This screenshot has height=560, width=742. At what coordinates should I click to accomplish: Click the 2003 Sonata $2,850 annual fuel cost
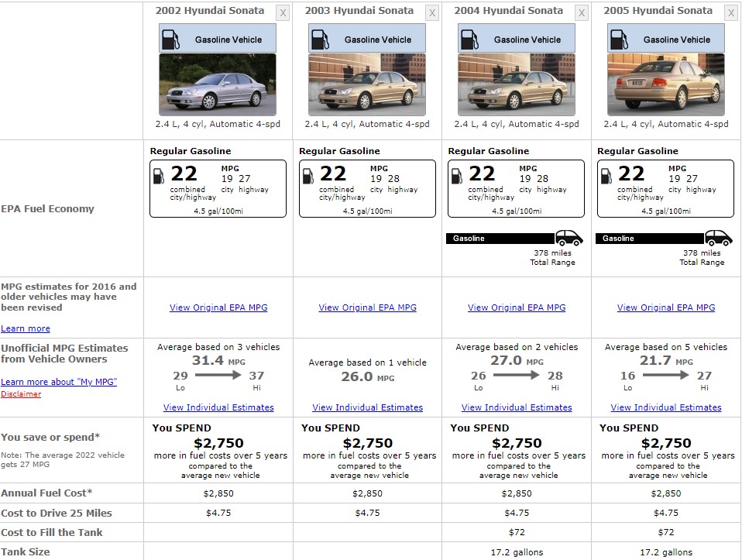[x=367, y=493]
